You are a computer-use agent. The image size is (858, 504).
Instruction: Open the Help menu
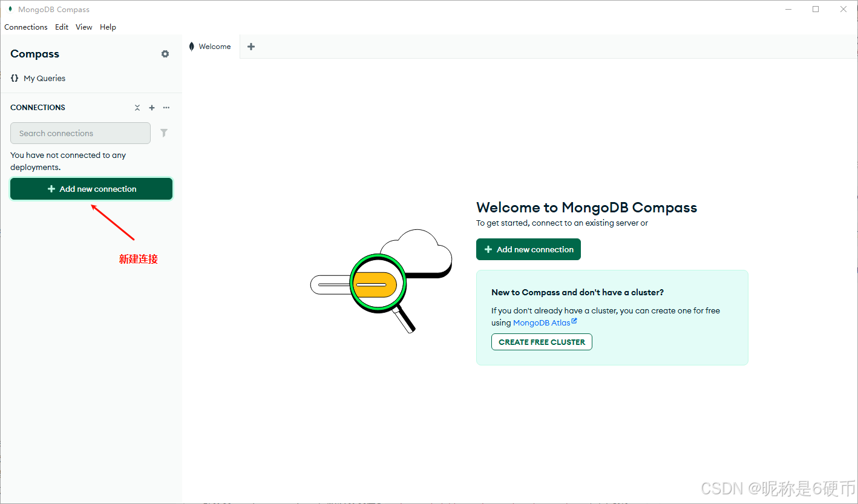pyautogui.click(x=108, y=27)
